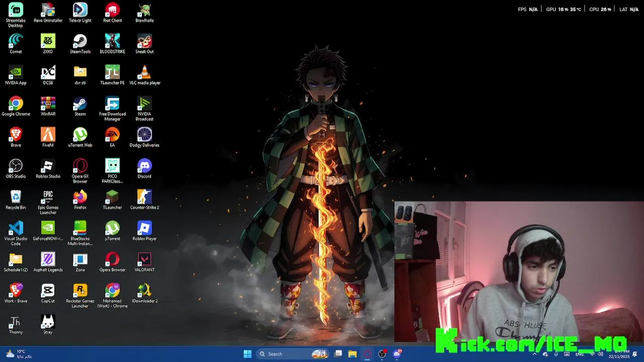Viewport: 644px width, 362px height.
Task: Open Google Chrome desktop icon
Action: coord(16,107)
